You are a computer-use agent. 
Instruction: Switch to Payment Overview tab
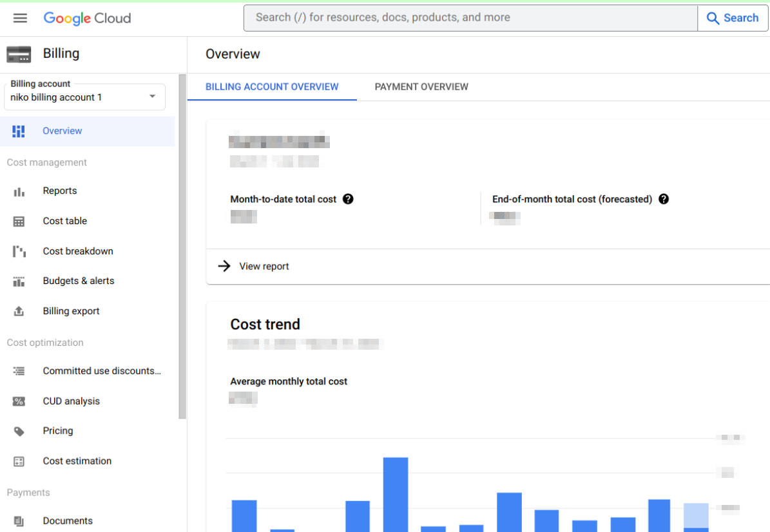pos(421,87)
